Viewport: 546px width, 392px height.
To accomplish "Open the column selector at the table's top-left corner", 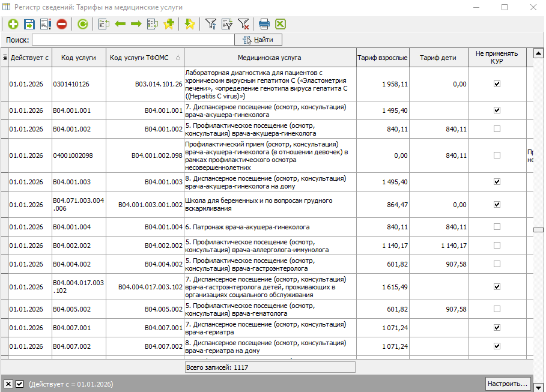I will point(5,58).
